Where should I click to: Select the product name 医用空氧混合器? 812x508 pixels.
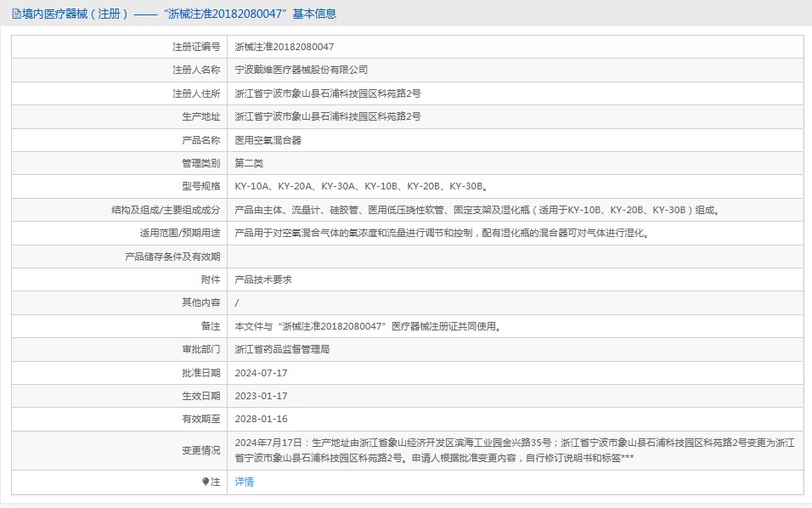point(268,140)
